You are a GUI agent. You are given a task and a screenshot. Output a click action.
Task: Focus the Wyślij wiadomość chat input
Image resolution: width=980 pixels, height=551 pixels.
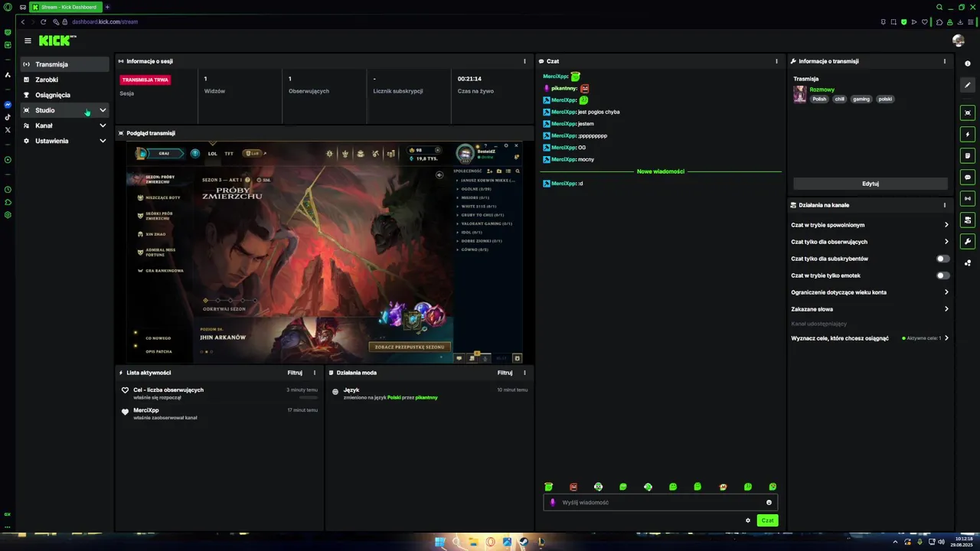tap(660, 503)
